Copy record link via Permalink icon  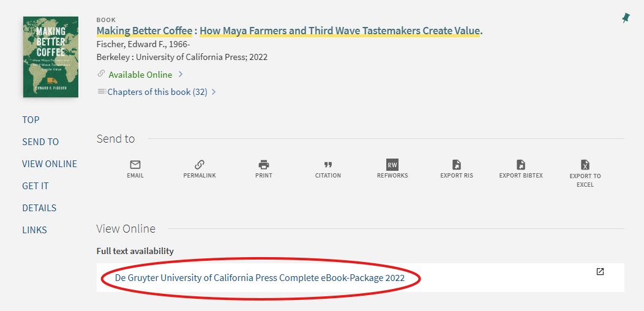200,165
